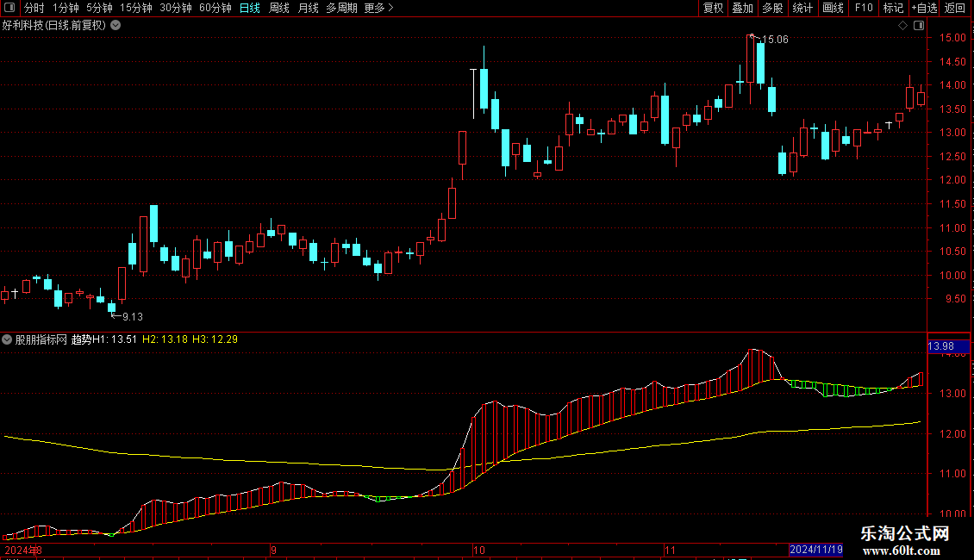Click the 9.50 price axis label
Viewport: 974px width, 560px height.
pos(955,299)
